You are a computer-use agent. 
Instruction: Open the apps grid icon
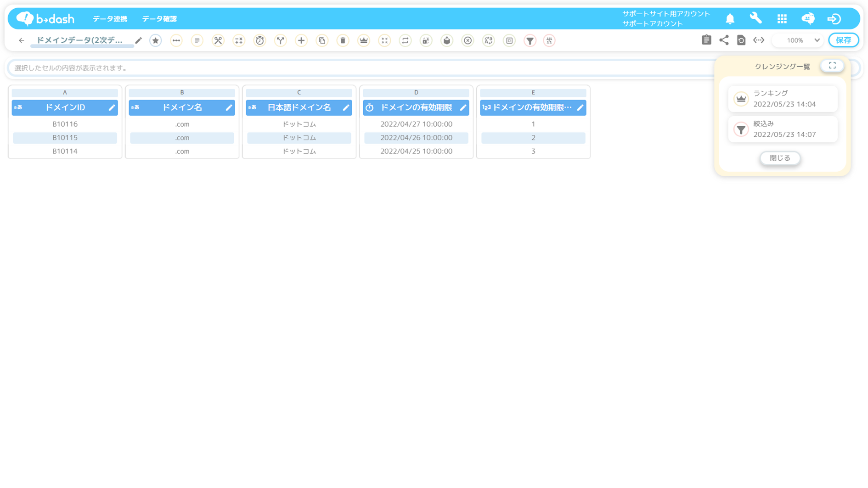782,19
